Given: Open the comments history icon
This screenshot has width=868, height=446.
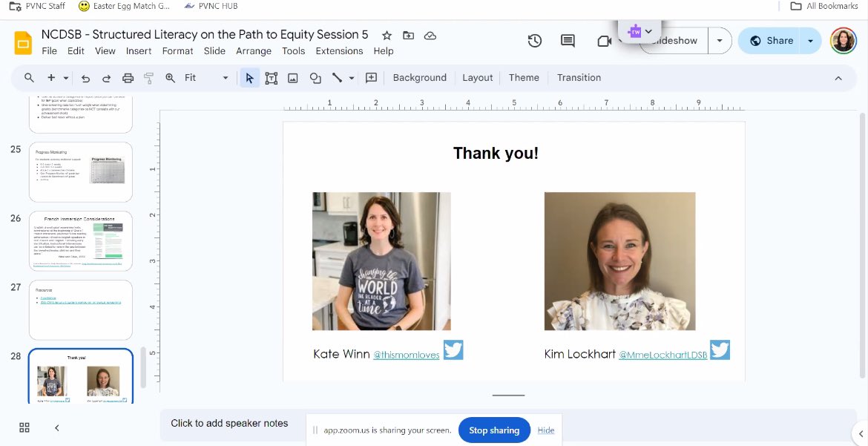Looking at the screenshot, I should pos(568,41).
